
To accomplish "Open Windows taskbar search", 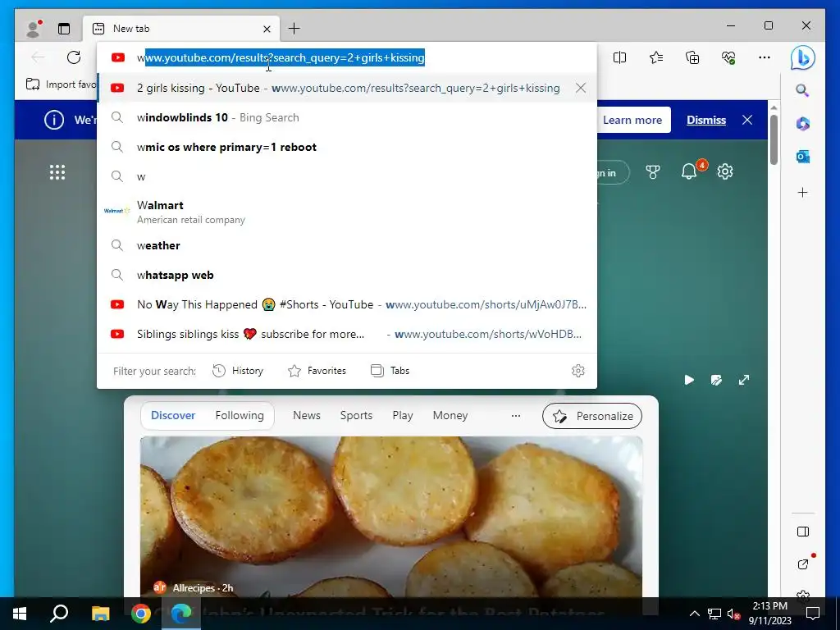I will coord(59,614).
